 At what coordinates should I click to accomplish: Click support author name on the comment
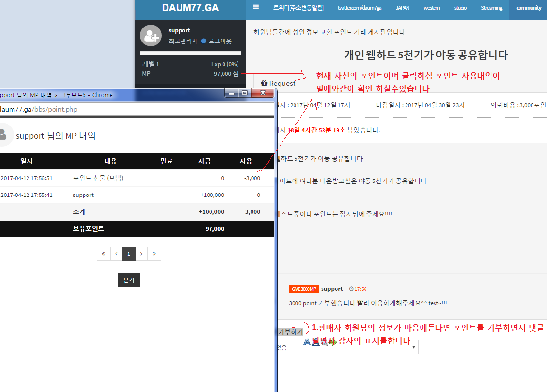(x=332, y=289)
